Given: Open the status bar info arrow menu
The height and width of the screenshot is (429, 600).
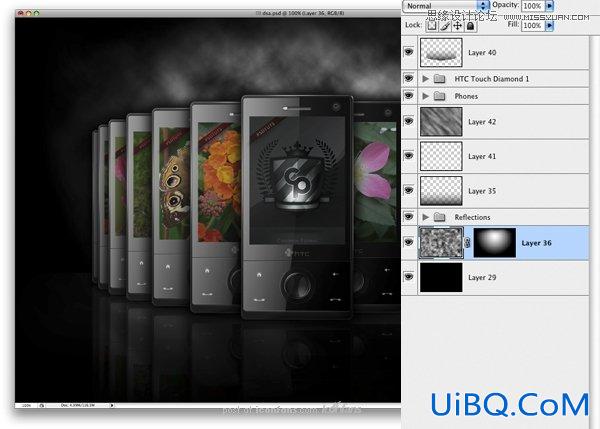Looking at the screenshot, I should pos(112,405).
